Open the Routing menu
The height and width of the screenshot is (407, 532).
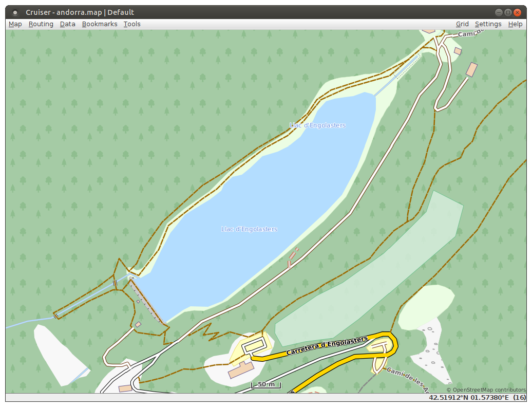[x=41, y=24]
